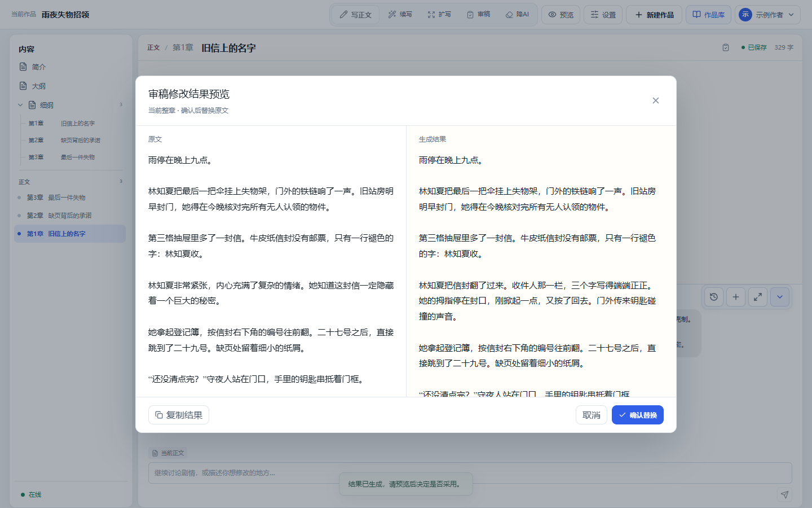Open 简介 in the sidebar
This screenshot has width=812, height=508.
71,67
